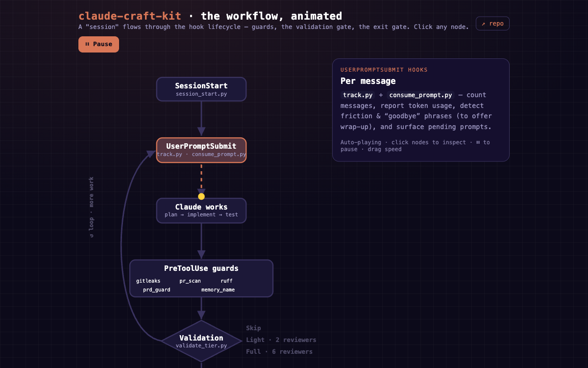Click the Full · 6 reviewers label
Screen dimensions: 588x368
(279, 352)
